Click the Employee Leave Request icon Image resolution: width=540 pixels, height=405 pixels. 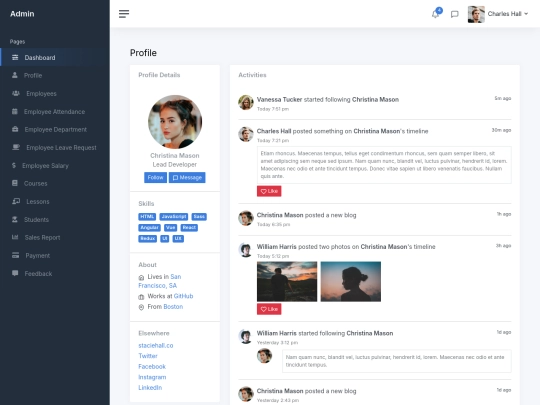16,147
